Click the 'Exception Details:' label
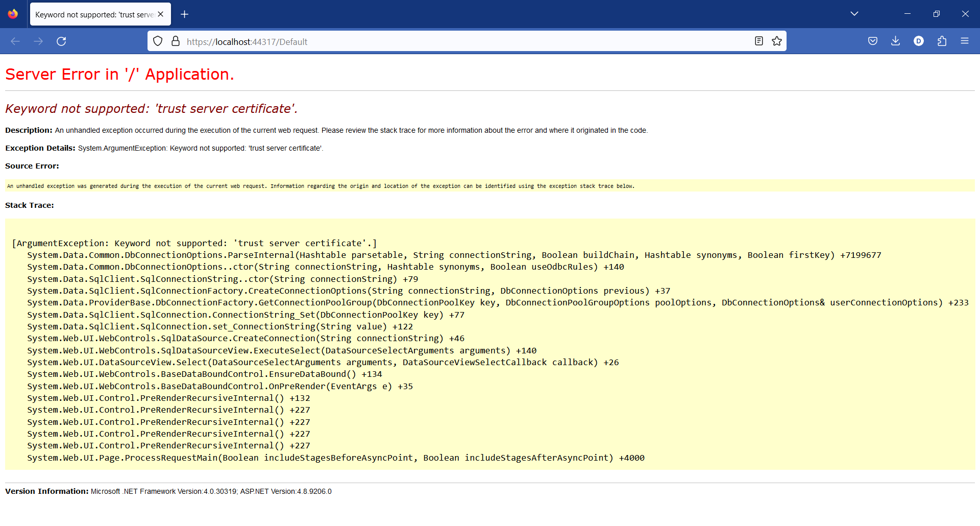 pos(40,148)
